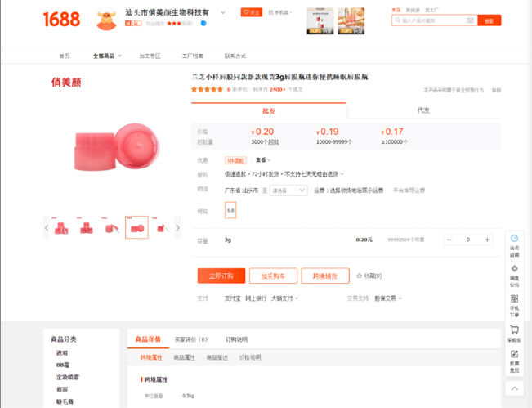This screenshot has width=532, height=408.
Task: Select the 6.8 specification option
Action: [x=230, y=209]
